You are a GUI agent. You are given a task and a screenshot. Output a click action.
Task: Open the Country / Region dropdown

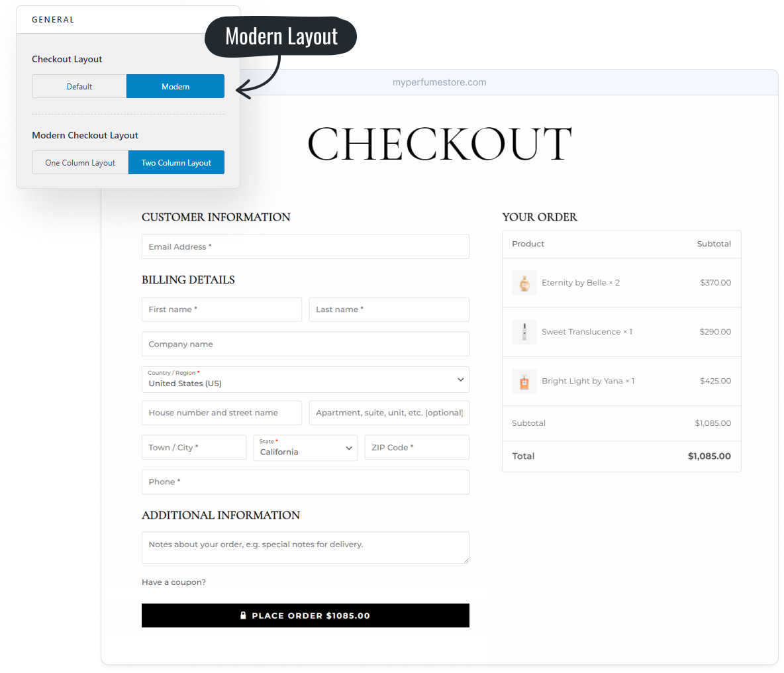305,380
